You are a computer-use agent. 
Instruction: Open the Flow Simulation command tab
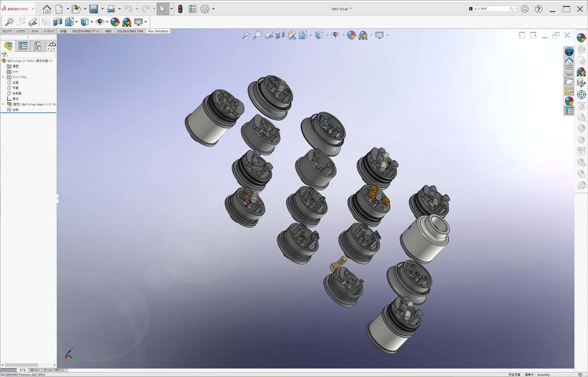158,31
